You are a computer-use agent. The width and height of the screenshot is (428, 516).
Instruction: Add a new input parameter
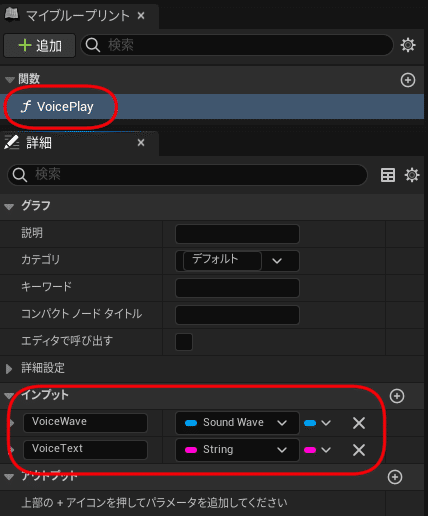[397, 396]
